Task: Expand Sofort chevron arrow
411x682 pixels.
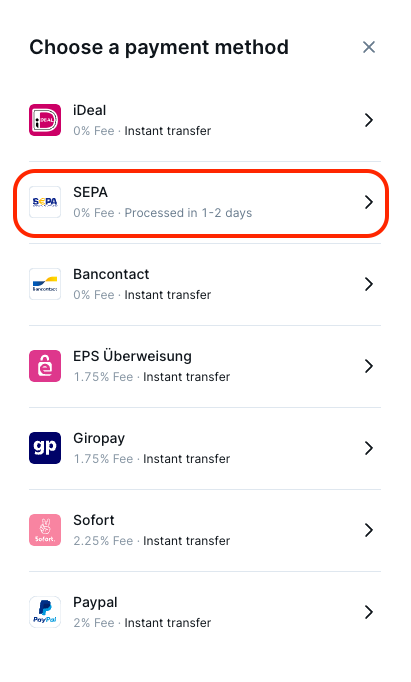Action: 369,530
